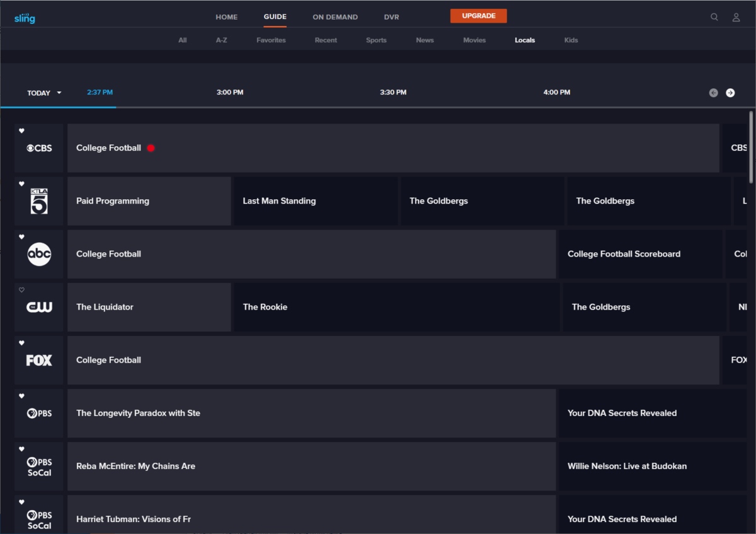Open ABC College Football program

click(x=312, y=254)
